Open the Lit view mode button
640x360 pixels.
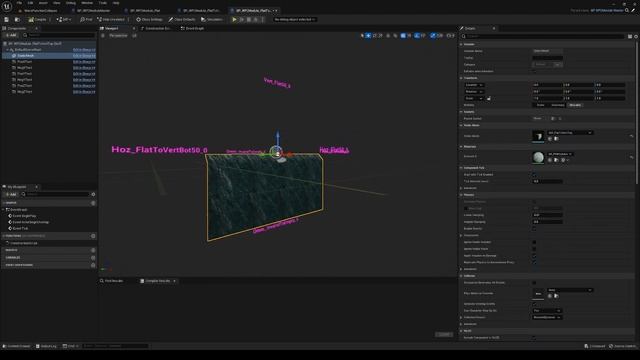134,36
